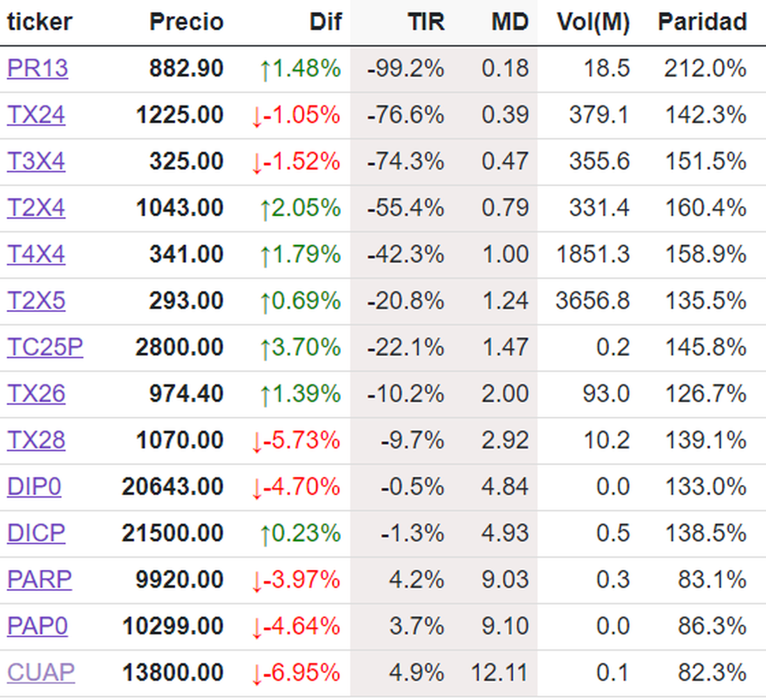
Task: Select the TX28 ticker link
Action: [x=36, y=440]
